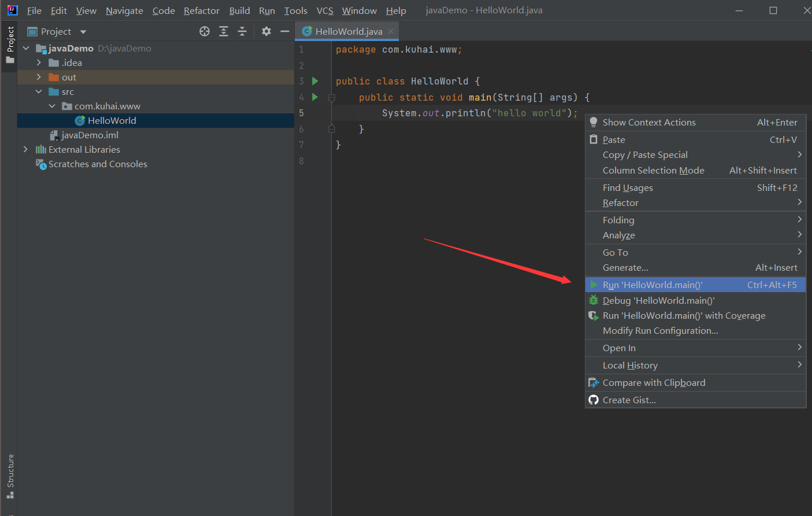Toggle the fold marker at line 6

pyautogui.click(x=332, y=128)
